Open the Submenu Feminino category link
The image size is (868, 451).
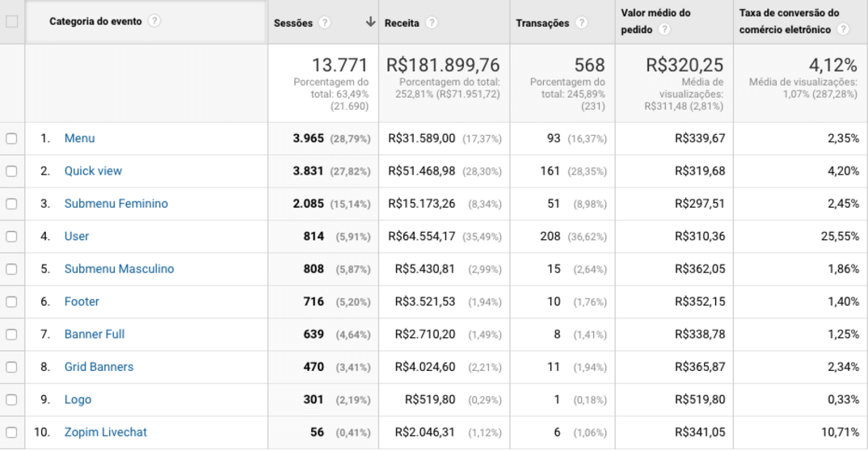[116, 204]
